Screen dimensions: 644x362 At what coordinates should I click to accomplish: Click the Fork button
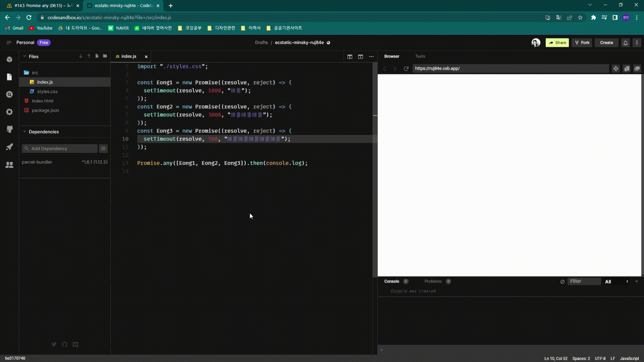click(582, 43)
